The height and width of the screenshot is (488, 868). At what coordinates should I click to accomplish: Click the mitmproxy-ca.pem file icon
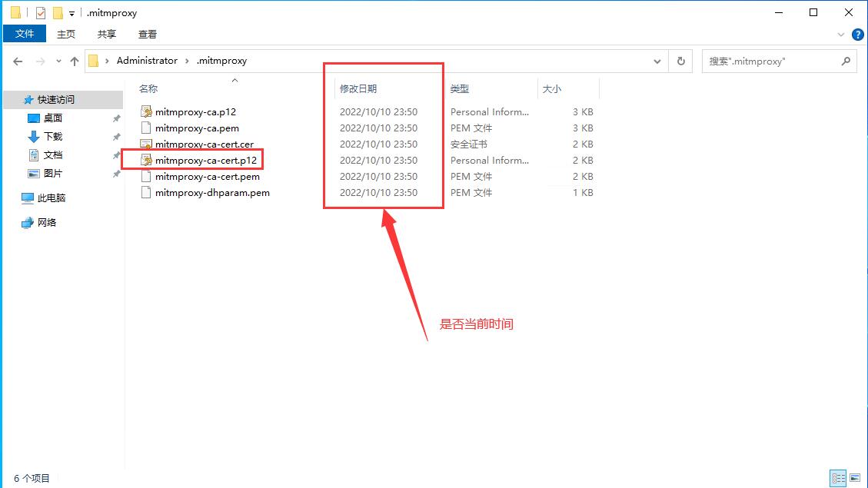[x=146, y=128]
